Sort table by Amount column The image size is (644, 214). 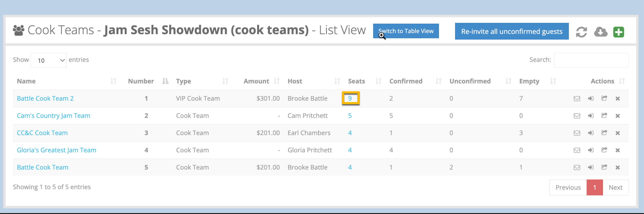pyautogui.click(x=258, y=81)
